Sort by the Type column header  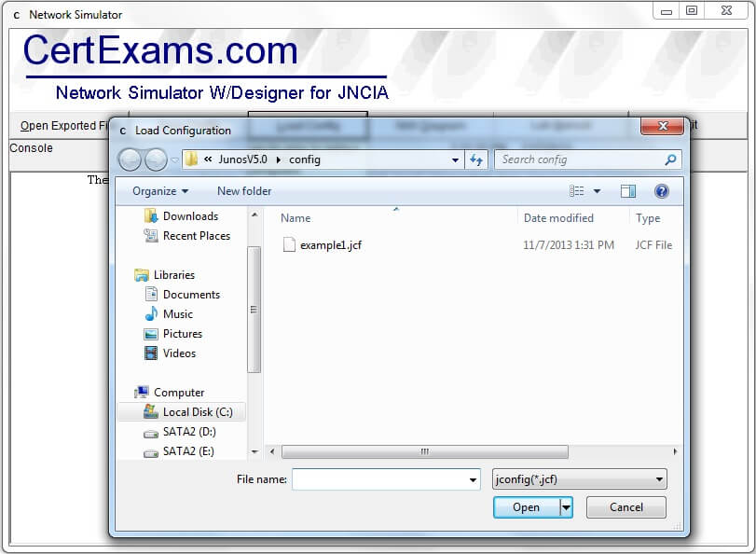tap(648, 218)
